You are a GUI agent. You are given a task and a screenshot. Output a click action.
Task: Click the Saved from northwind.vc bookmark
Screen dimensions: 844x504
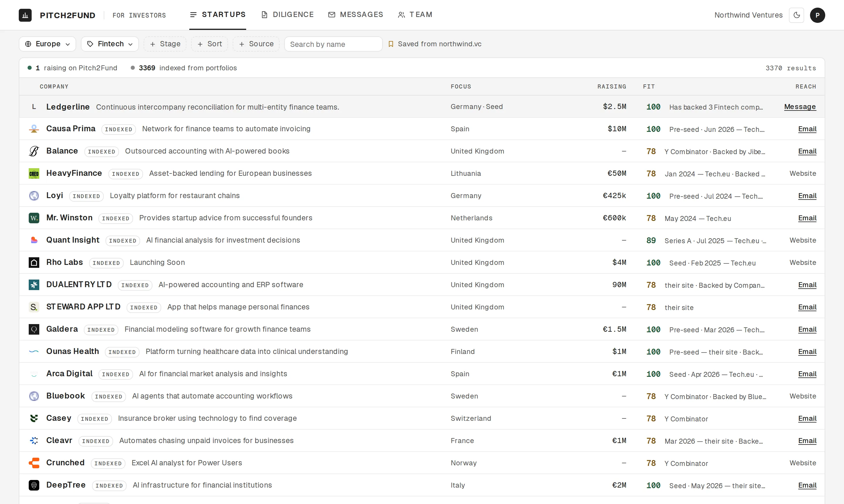(x=435, y=44)
